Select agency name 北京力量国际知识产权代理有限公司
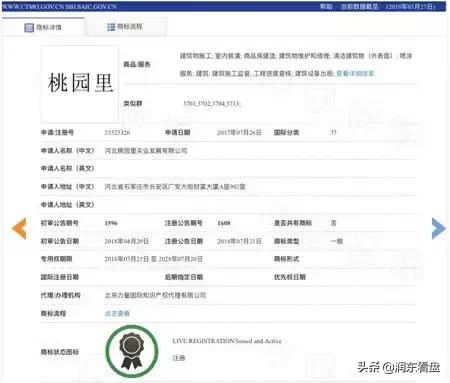 [155, 295]
